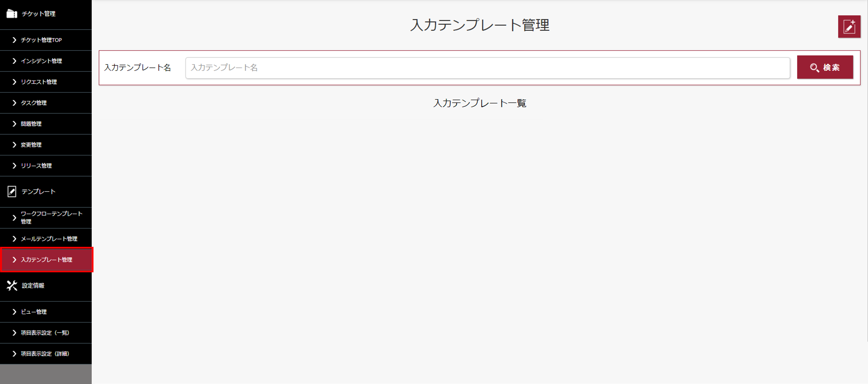Open チケット管理TOP menu item

(46, 40)
